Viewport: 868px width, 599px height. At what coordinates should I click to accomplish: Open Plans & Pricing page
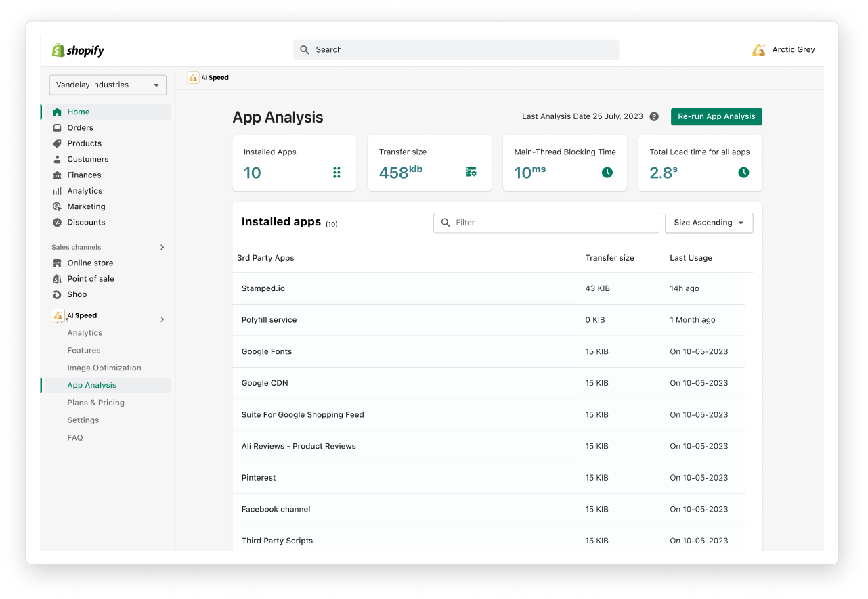(x=96, y=403)
